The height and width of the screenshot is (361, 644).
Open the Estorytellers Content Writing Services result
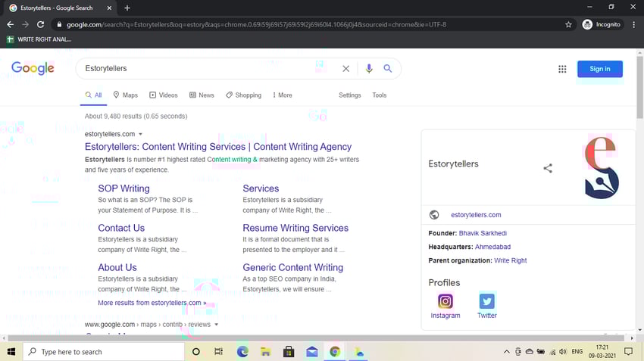tap(218, 147)
